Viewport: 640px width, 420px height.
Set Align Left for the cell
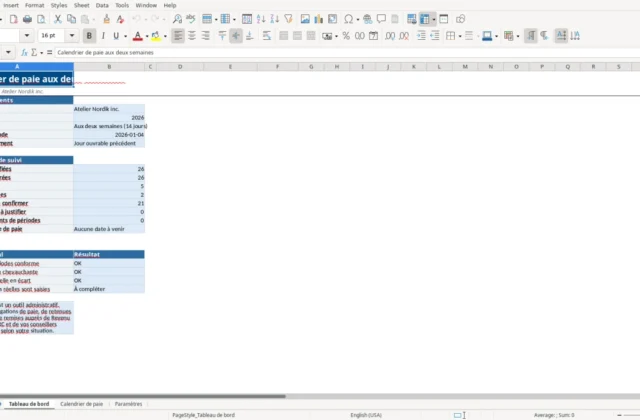coord(178,36)
